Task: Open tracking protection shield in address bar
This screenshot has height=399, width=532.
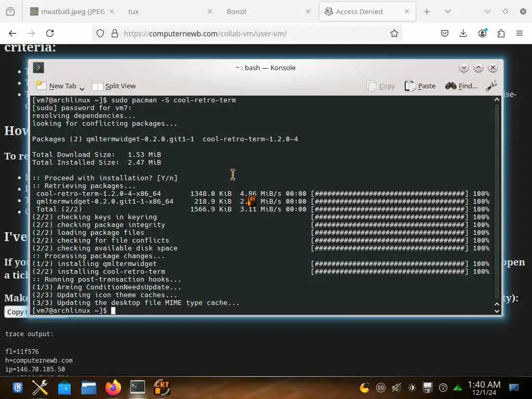Action: (100, 33)
